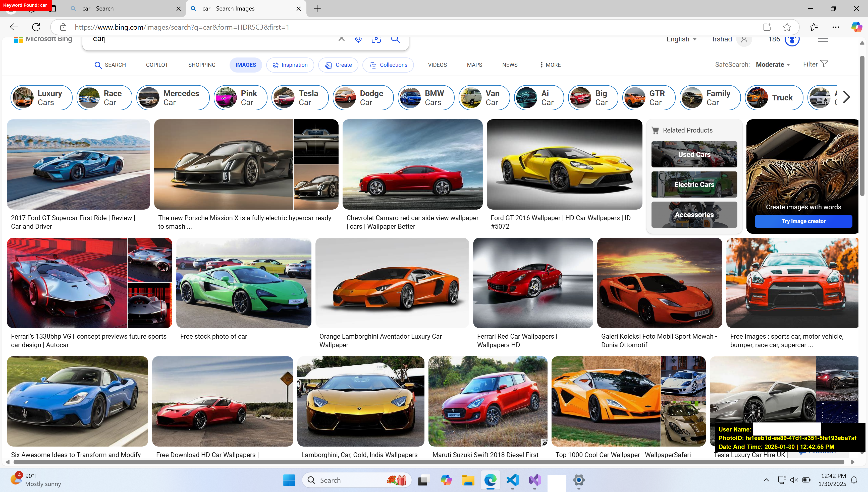This screenshot has width=868, height=492.
Task: Open the COPILOT tab
Action: point(157,65)
